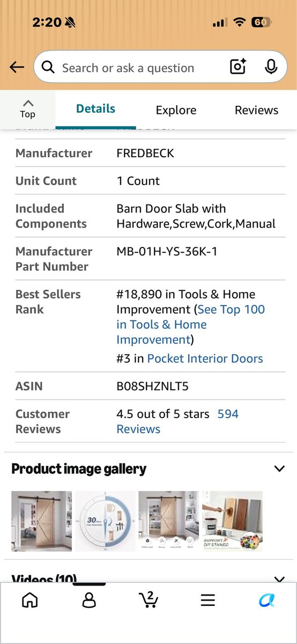Open camera lens search icon
297x644 pixels.
[238, 67]
